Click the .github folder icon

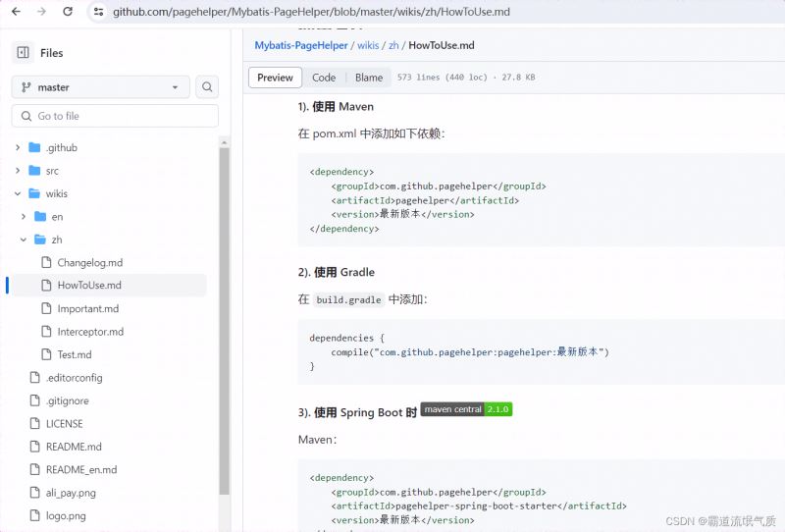34,147
